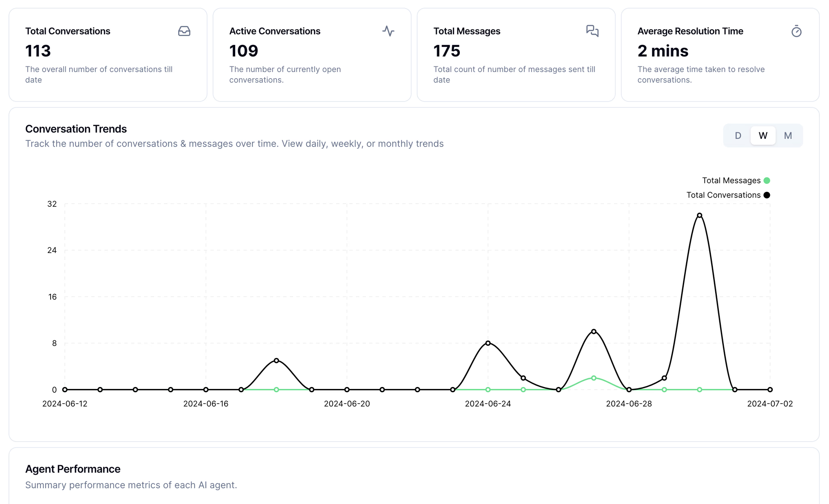The image size is (829, 504).
Task: Click the green data point at message peak
Action: coord(594,378)
